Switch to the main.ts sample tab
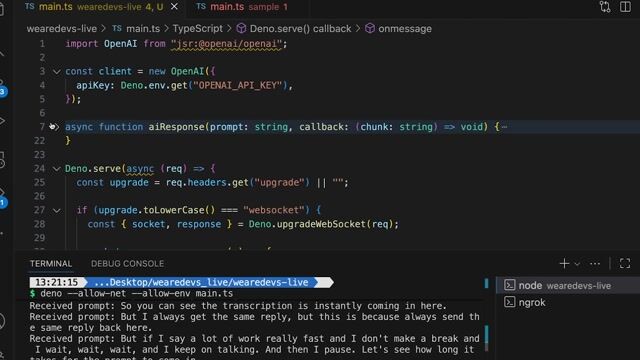The image size is (640, 360). coord(242,7)
